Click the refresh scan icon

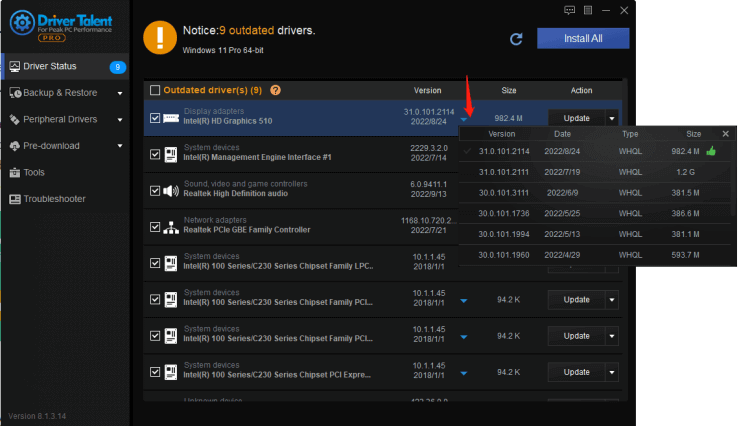point(516,39)
